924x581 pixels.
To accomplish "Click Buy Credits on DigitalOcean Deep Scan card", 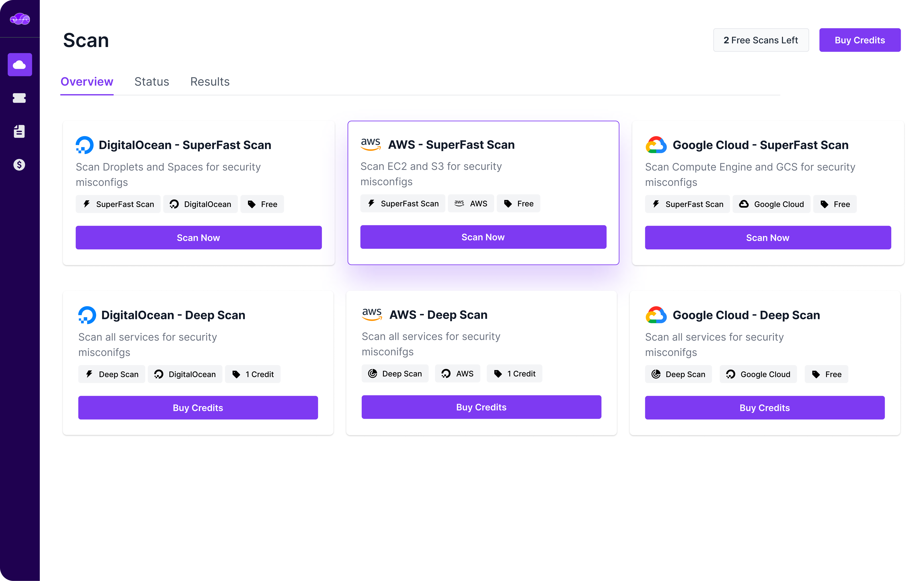I will pyautogui.click(x=198, y=408).
